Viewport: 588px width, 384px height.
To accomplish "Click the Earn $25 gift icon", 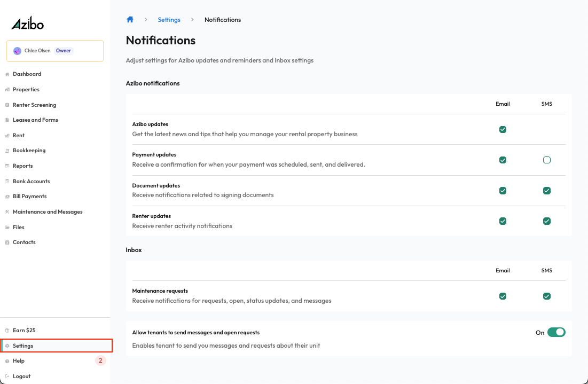I will coord(7,331).
